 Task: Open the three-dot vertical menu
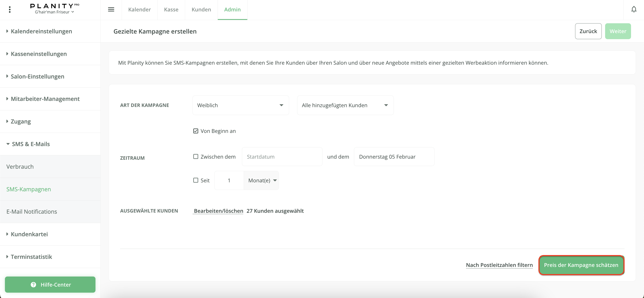tap(10, 9)
